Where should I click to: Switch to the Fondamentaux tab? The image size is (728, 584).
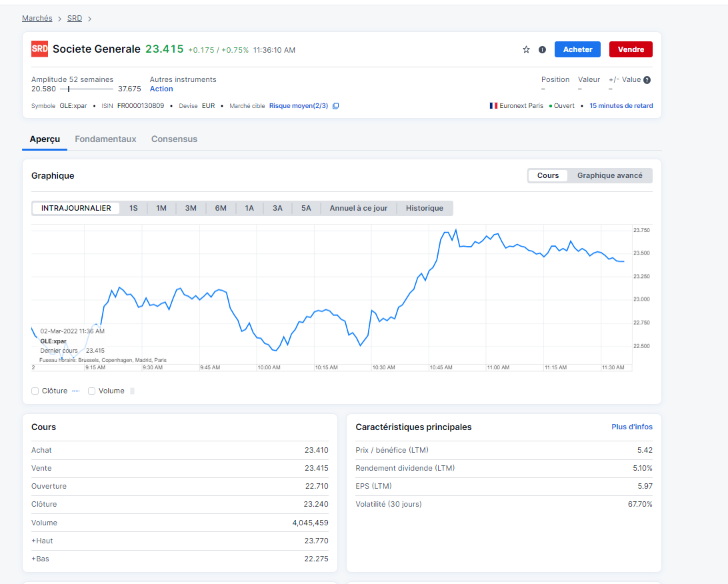click(105, 139)
